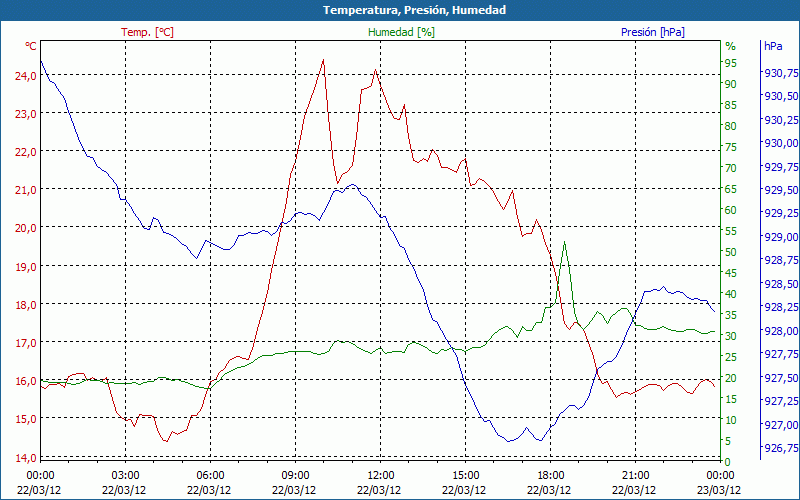Click the 09:00 time axis label

pos(295,476)
